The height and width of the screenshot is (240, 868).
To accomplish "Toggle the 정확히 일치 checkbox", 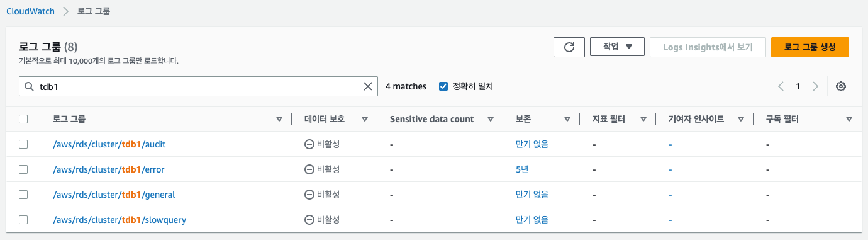I will [x=443, y=86].
